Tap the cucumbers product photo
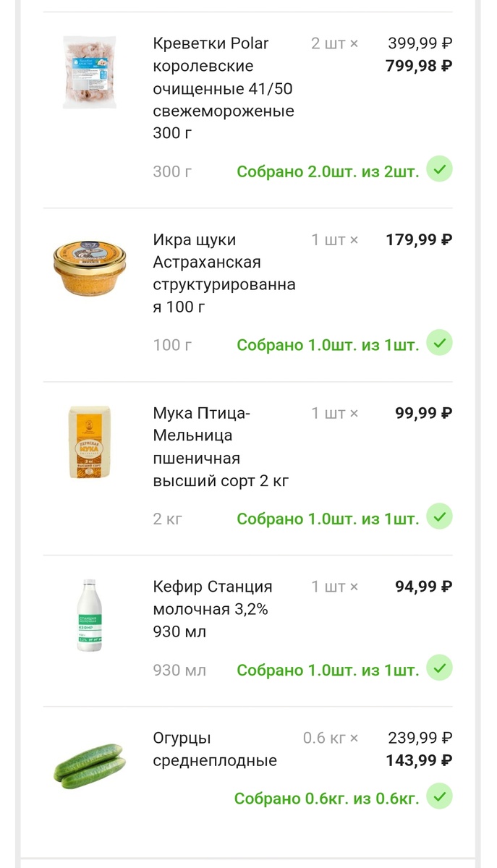The image size is (497, 868). point(89,765)
